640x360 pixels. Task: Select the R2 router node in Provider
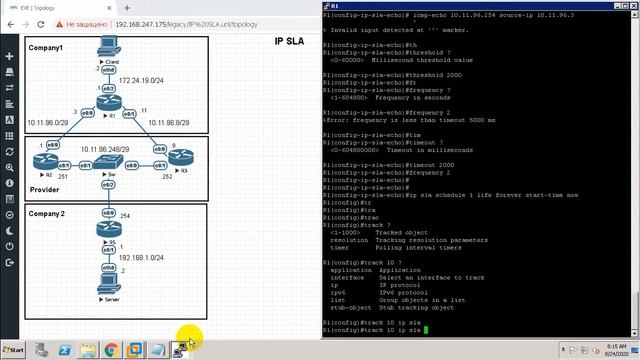coord(45,162)
